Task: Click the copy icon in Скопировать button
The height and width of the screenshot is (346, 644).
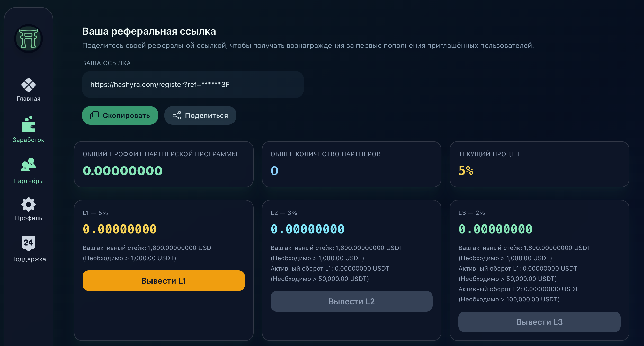Action: [x=94, y=115]
